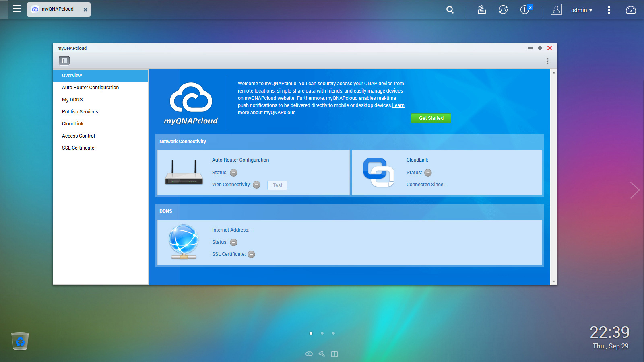The width and height of the screenshot is (644, 362).
Task: Click the myQNAPcloud cloud logo
Action: point(191,103)
